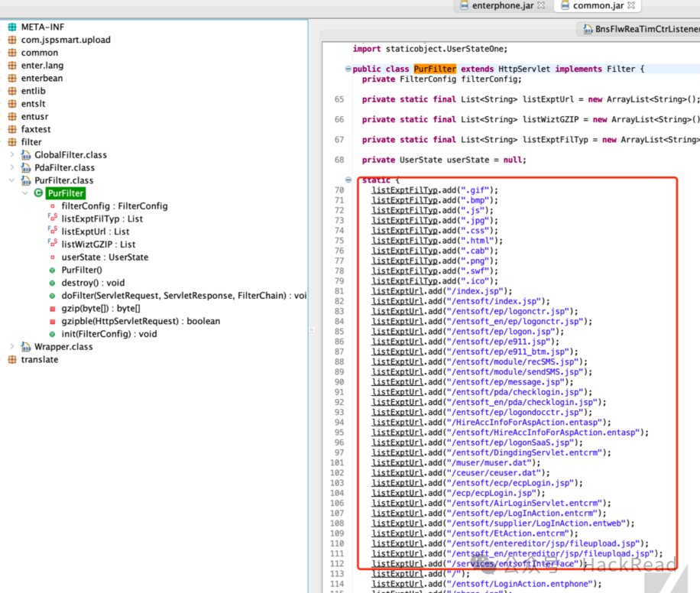Click "/muser/muser.dat" string on line 101
The width and height of the screenshot is (700, 593).
(489, 463)
